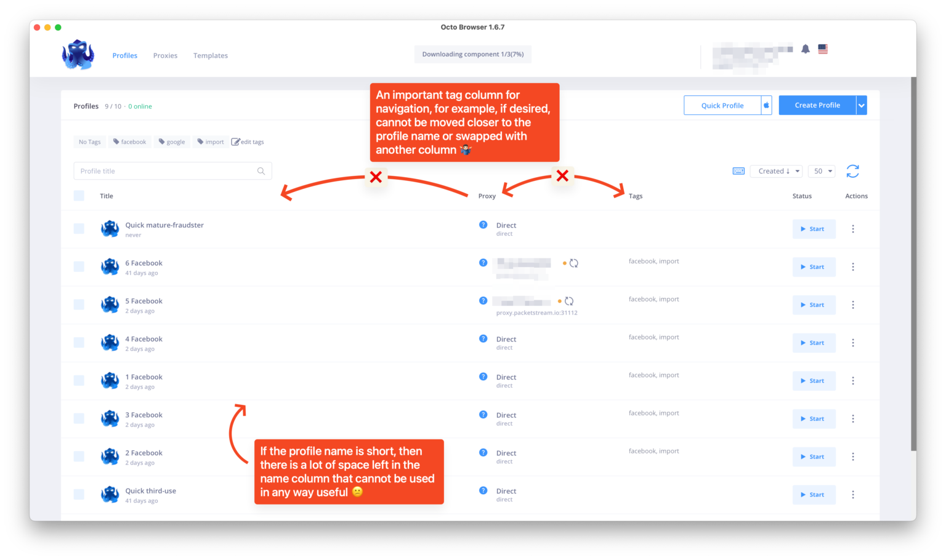946x560 pixels.
Task: Tick the checkbox for 3 Facebook
Action: pyautogui.click(x=79, y=418)
